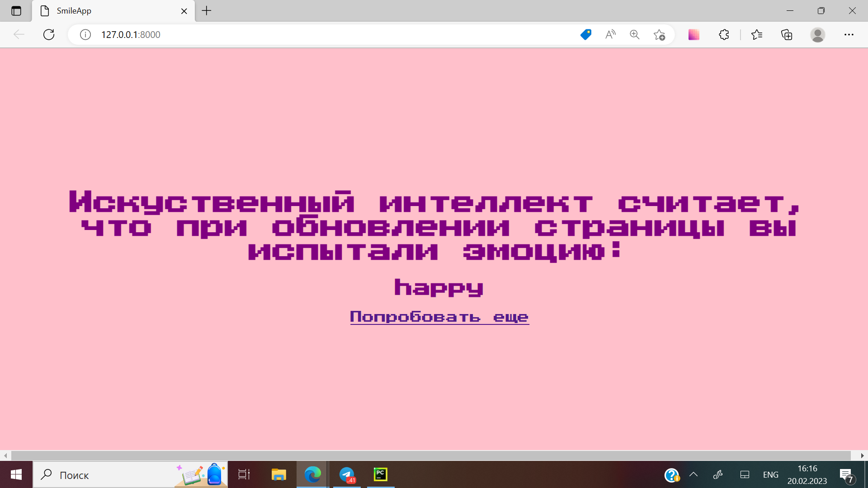
Task: Open the page zoom magnifier
Action: 634,34
